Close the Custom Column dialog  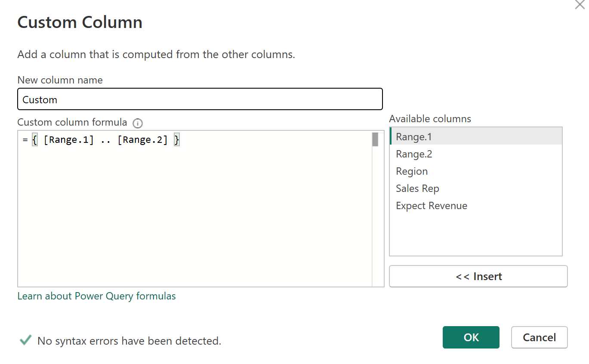(580, 5)
